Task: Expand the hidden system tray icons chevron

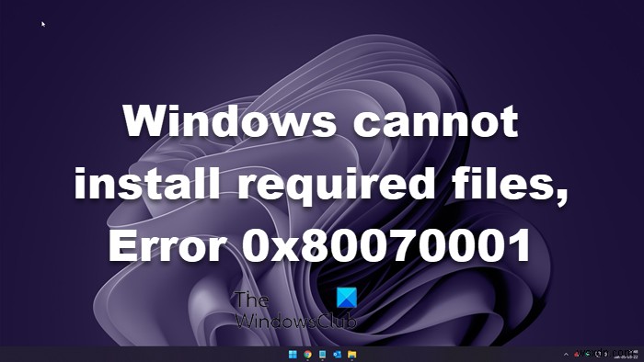Action: coord(566,355)
